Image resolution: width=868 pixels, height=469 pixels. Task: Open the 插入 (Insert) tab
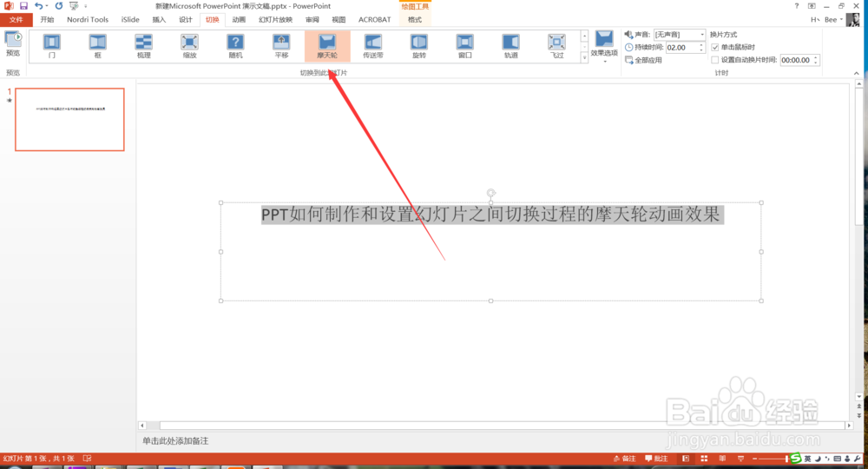pos(159,19)
